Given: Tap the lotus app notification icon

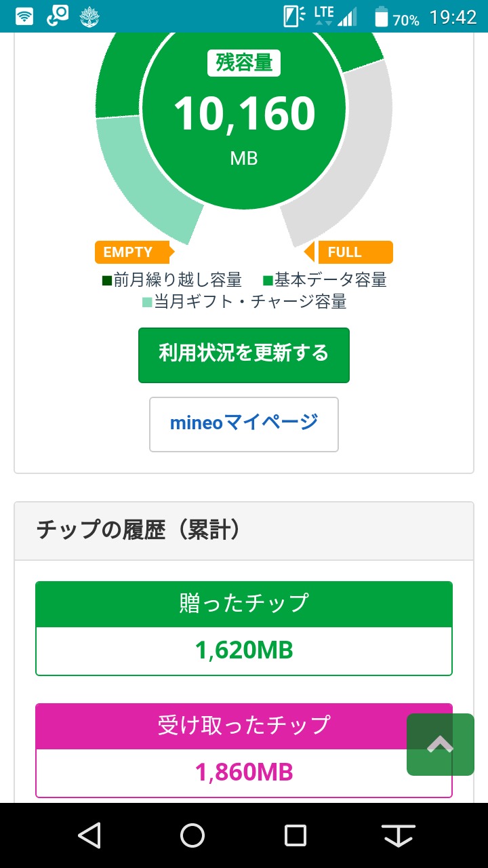Looking at the screenshot, I should pyautogui.click(x=89, y=16).
